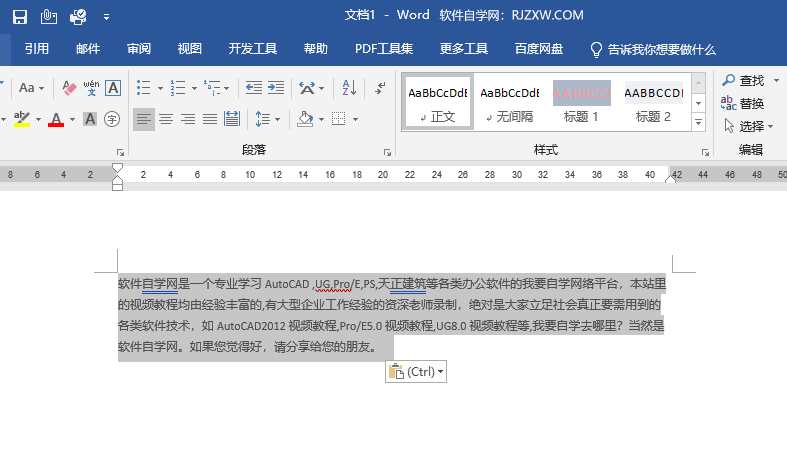Click the enclosed character 字 icon
Viewport: 787px width, 453px height.
click(112, 119)
